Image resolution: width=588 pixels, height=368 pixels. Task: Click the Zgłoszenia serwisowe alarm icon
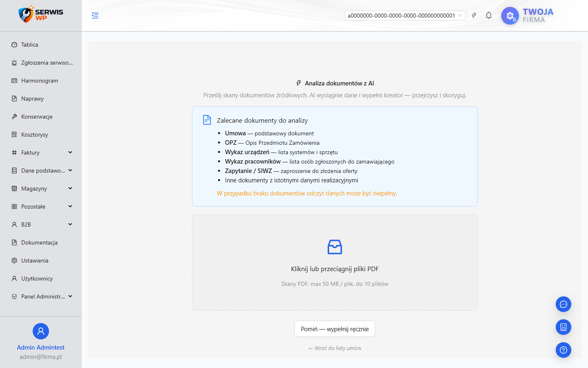click(x=14, y=63)
